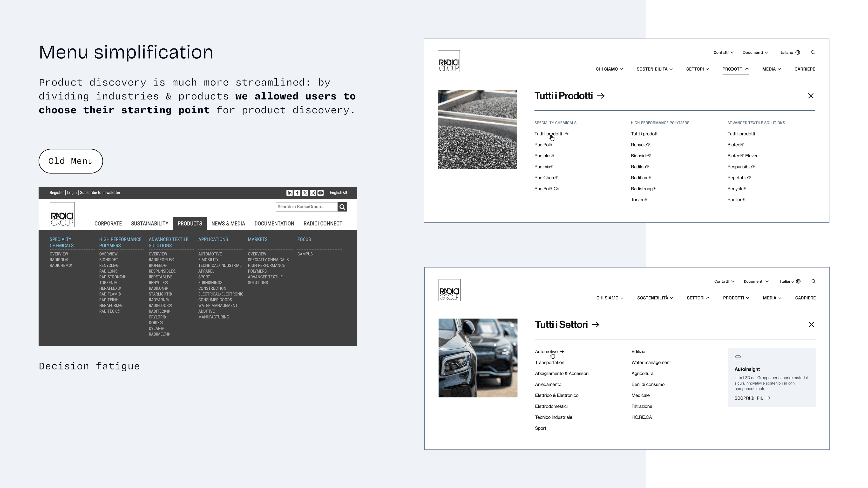Open the YouTube social icon
868x488 pixels.
click(320, 193)
